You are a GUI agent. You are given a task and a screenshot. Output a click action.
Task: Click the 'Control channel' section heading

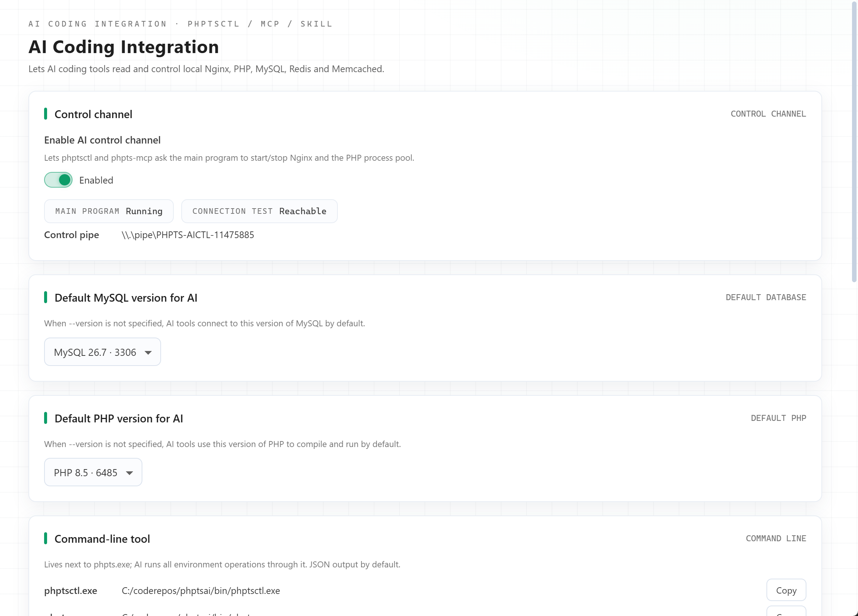click(93, 114)
